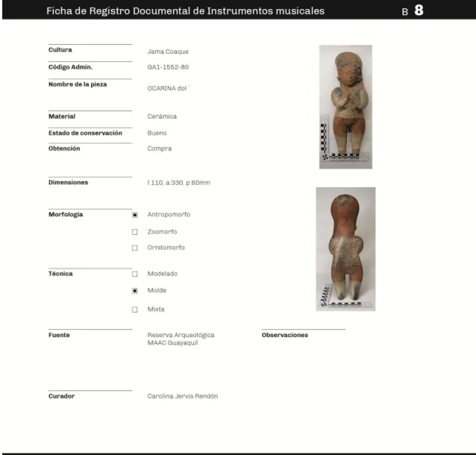Click the 'Material' label
This screenshot has height=455, width=476.
pos(62,116)
